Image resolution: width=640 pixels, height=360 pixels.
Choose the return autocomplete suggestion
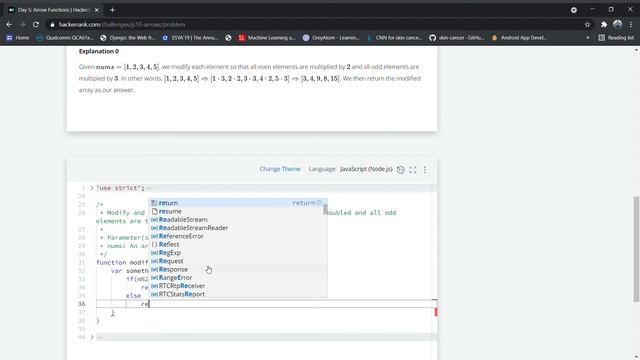238,203
